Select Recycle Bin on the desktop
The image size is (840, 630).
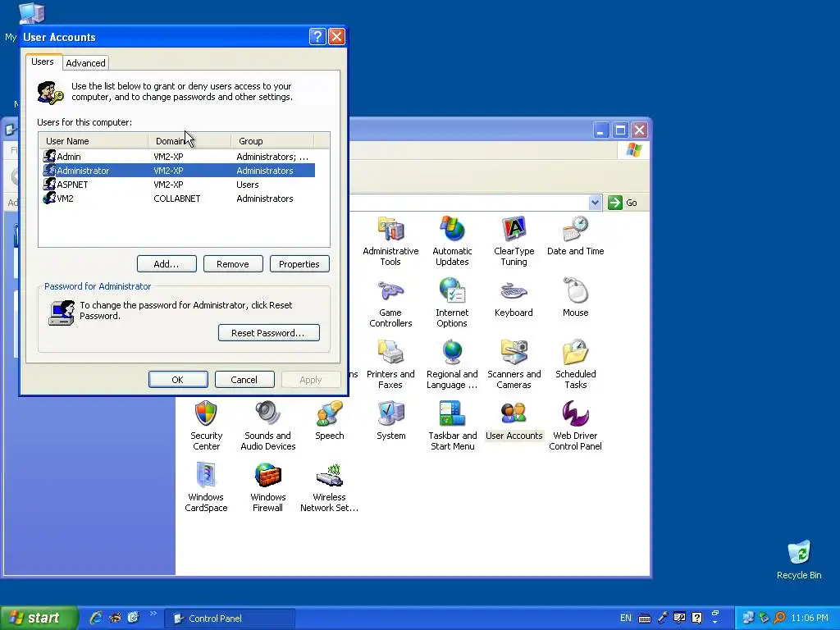(799, 559)
